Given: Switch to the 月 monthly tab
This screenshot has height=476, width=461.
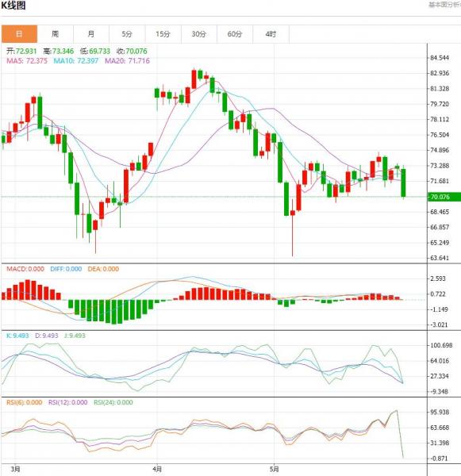Looking at the screenshot, I should point(91,34).
